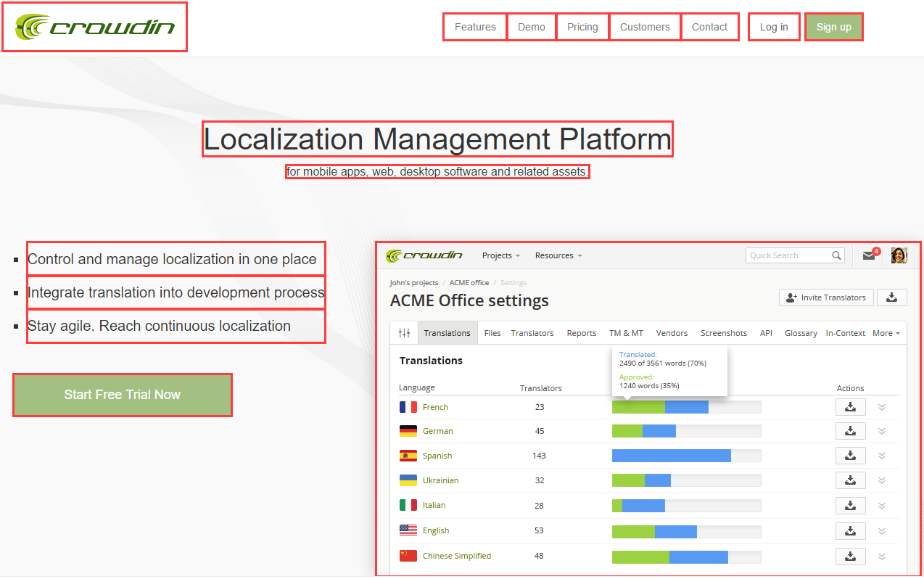Open the Glossary tab

coord(801,333)
